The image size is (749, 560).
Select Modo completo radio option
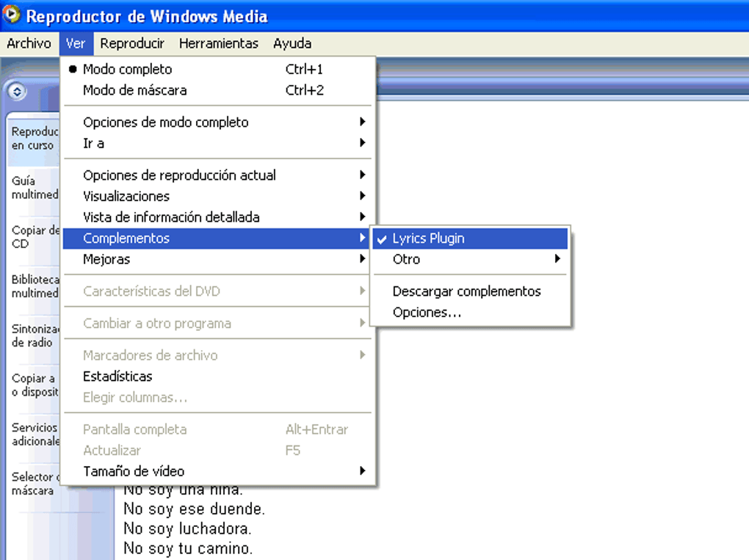pos(220,69)
